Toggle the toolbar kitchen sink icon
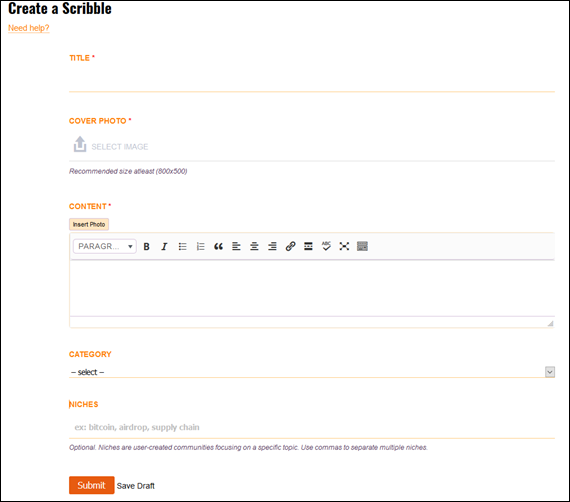 click(362, 246)
